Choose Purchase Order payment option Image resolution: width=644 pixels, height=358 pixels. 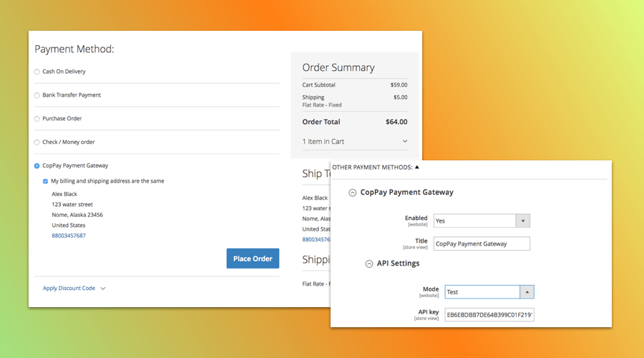[x=37, y=119]
